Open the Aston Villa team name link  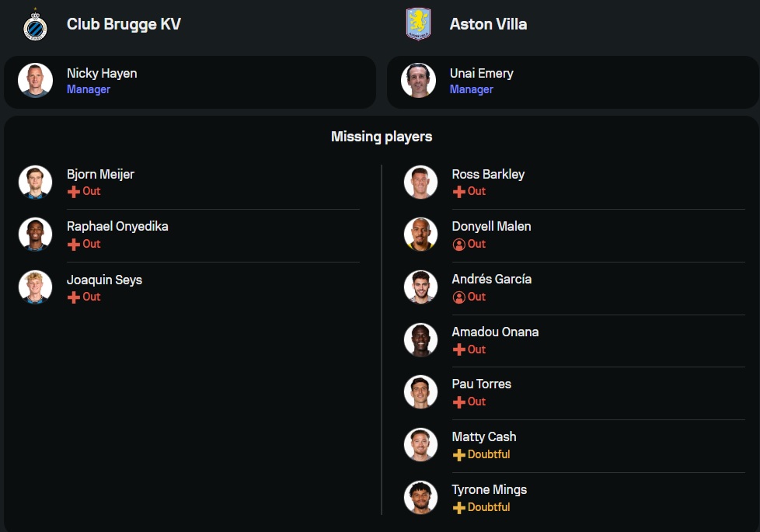(488, 24)
